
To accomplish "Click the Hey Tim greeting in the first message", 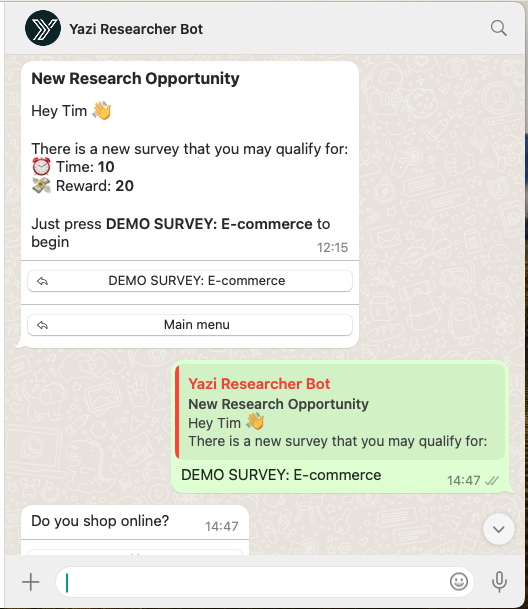I will coord(71,111).
